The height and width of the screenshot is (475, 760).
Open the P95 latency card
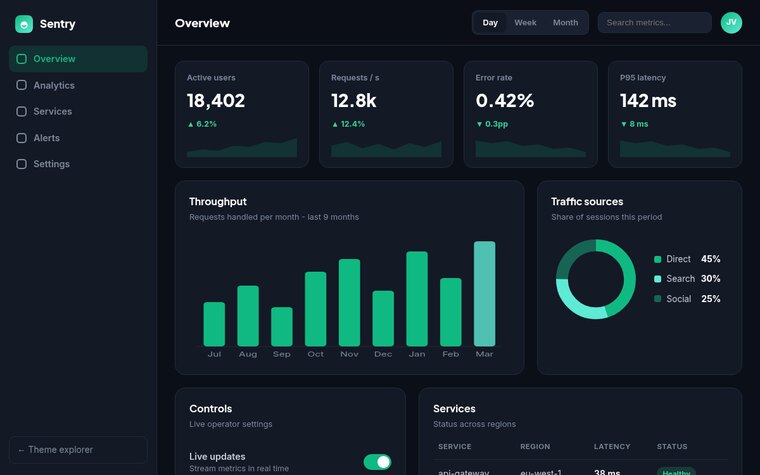point(675,114)
